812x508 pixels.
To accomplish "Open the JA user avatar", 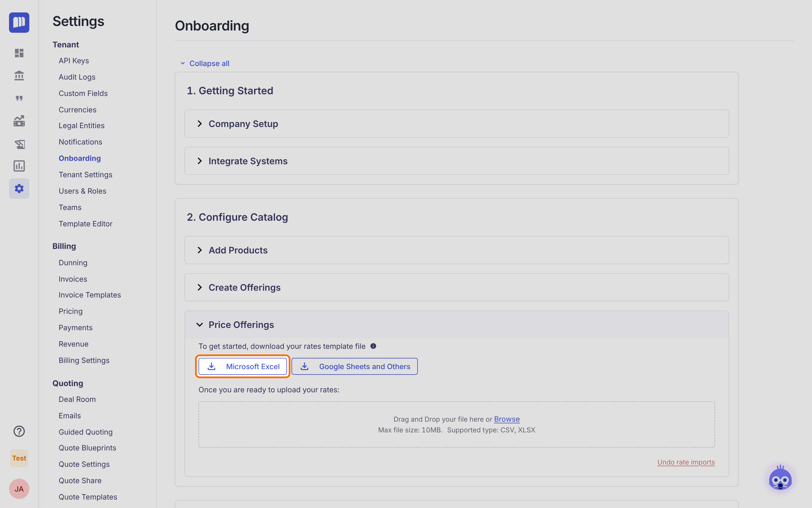I will (19, 489).
